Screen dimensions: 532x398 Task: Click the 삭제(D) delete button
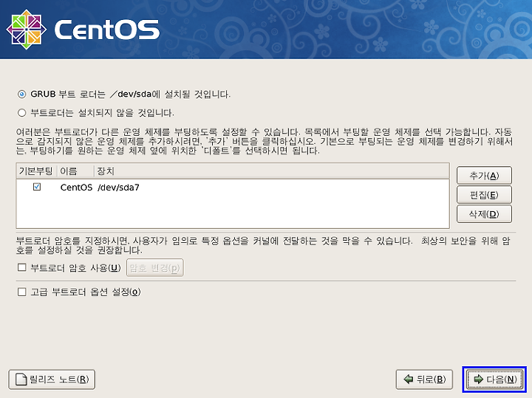tap(484, 214)
